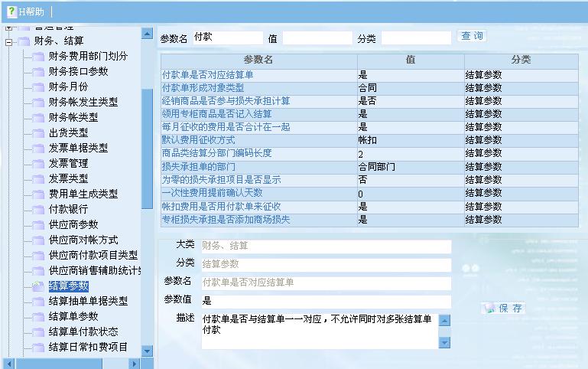The width and height of the screenshot is (588, 369).
Task: Open parameter 损失承担单的部门
Action: pos(198,167)
